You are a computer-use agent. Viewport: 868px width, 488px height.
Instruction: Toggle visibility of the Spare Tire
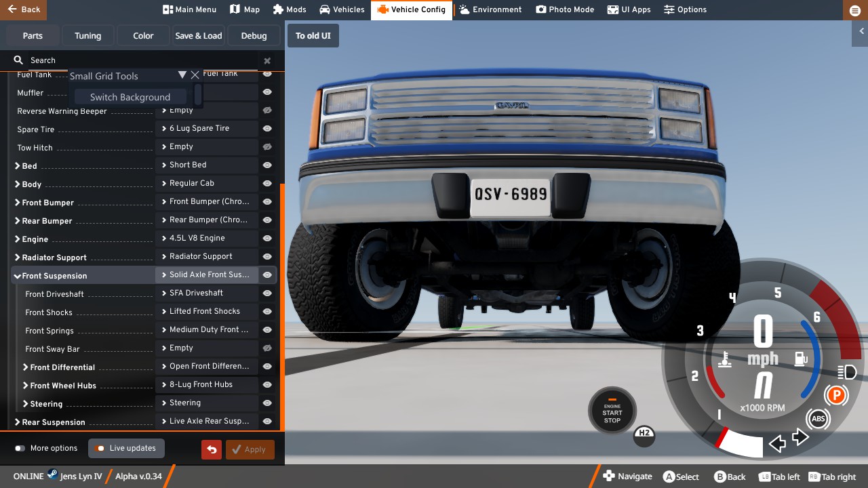point(267,128)
